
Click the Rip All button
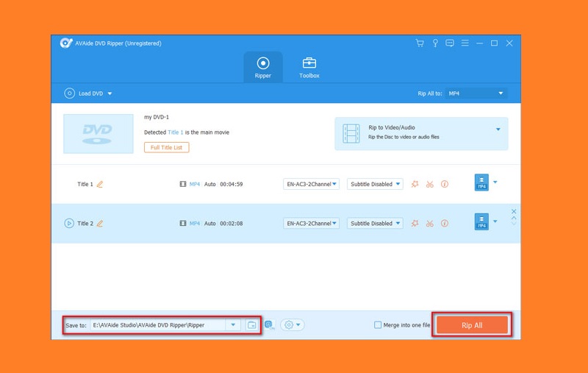(x=472, y=325)
